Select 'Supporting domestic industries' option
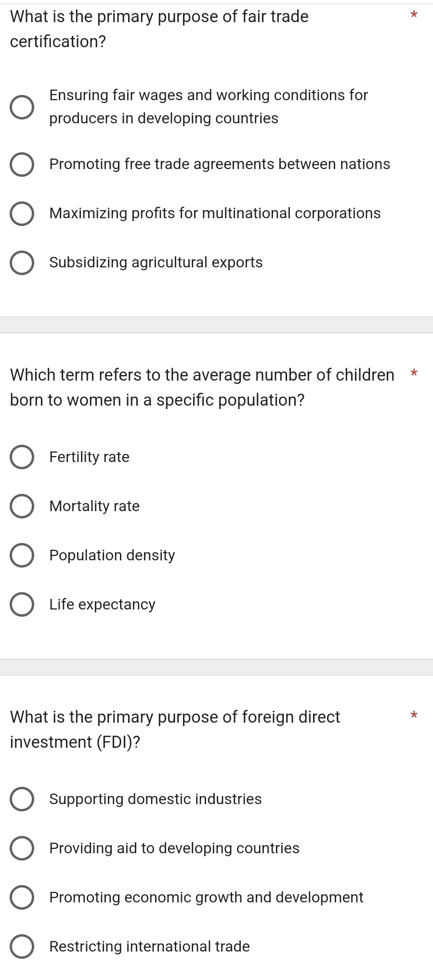Screen dimensions: 433x980 (x=22, y=799)
